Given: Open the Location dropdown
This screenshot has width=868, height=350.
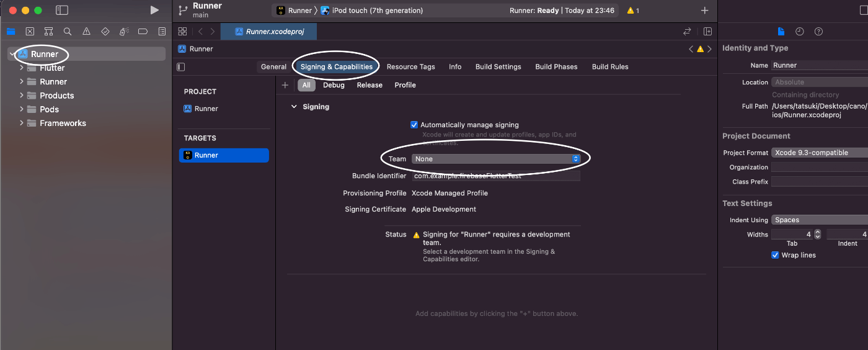Looking at the screenshot, I should [x=820, y=82].
